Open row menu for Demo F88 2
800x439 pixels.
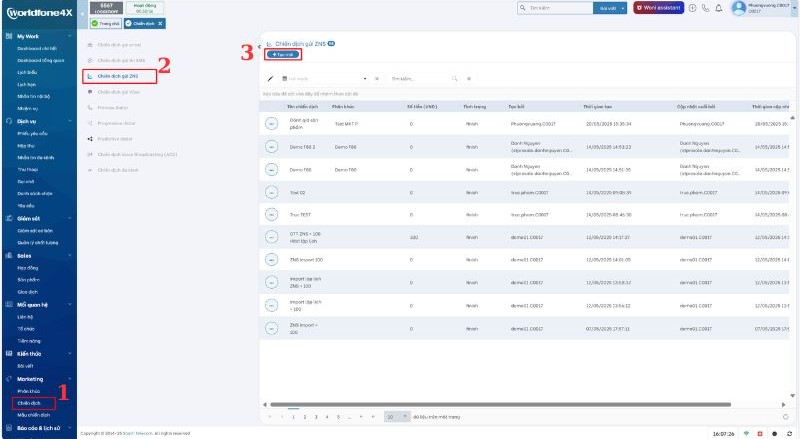point(271,146)
